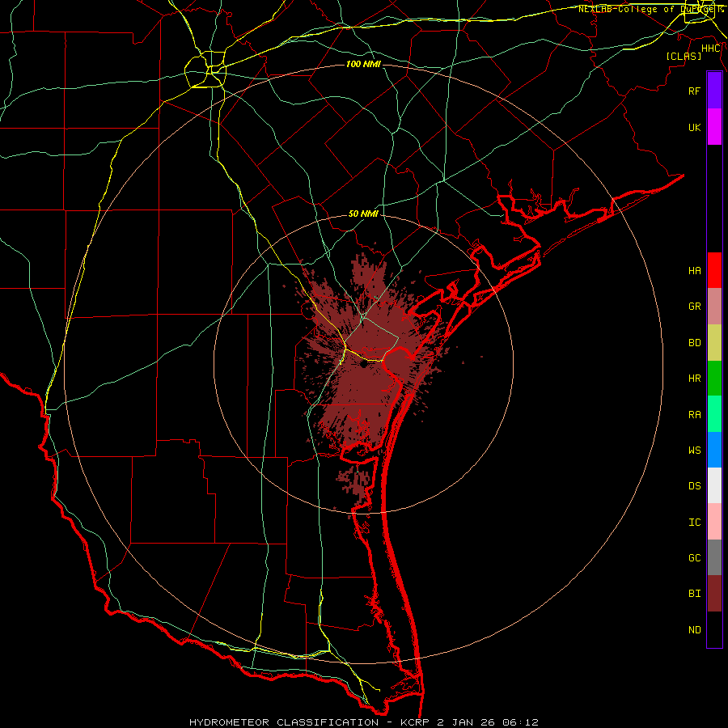Select the BD yellow legend block
Image resolution: width=728 pixels, height=728 pixels.
[714, 343]
